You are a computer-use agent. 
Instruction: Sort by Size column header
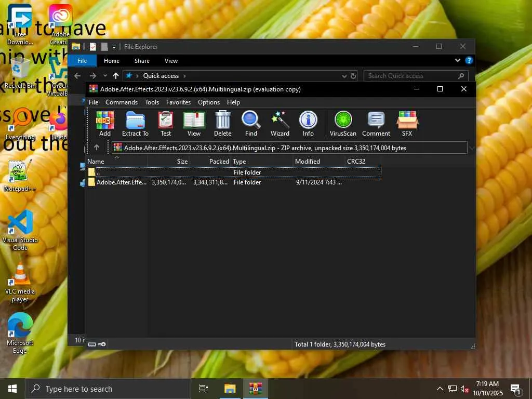(x=168, y=162)
